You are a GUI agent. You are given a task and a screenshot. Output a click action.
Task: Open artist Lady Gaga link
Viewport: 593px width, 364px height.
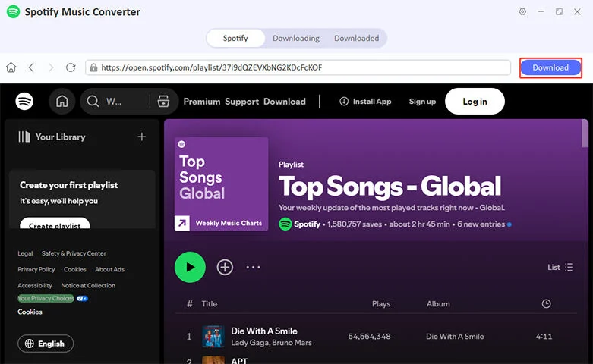tap(248, 343)
